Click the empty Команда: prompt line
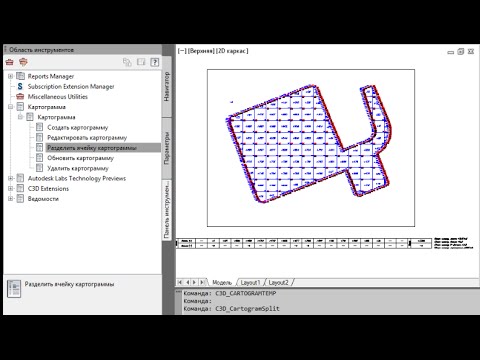480x360 pixels. 198,301
